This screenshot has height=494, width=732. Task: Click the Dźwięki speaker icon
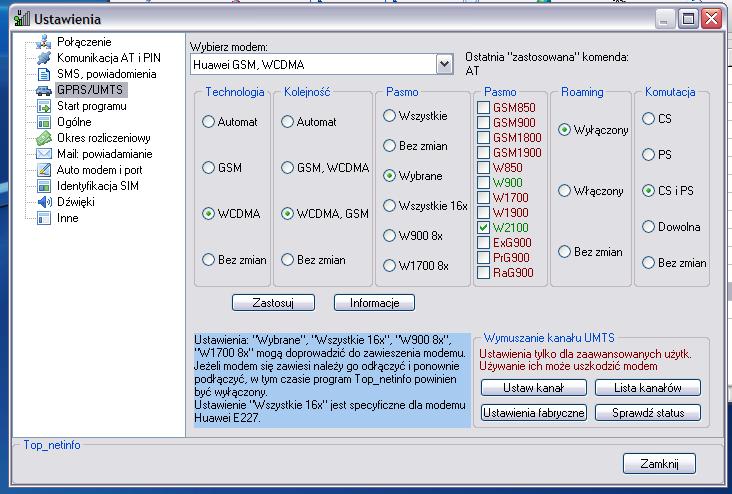pyautogui.click(x=43, y=202)
